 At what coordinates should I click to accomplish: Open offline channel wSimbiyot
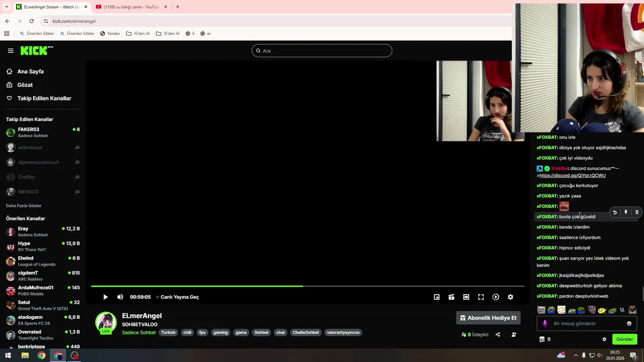tap(43, 147)
